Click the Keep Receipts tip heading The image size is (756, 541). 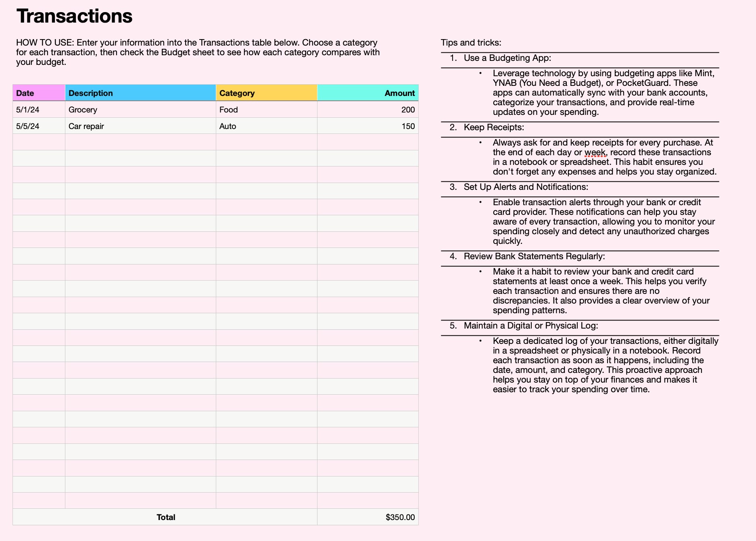[x=494, y=127]
